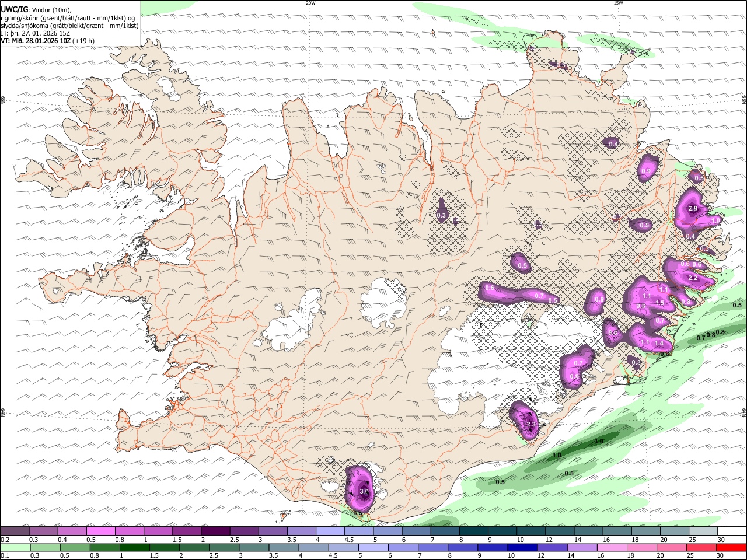The width and height of the screenshot is (747, 560).
Task: Upper legend white swatch above 30
Action: 731,531
